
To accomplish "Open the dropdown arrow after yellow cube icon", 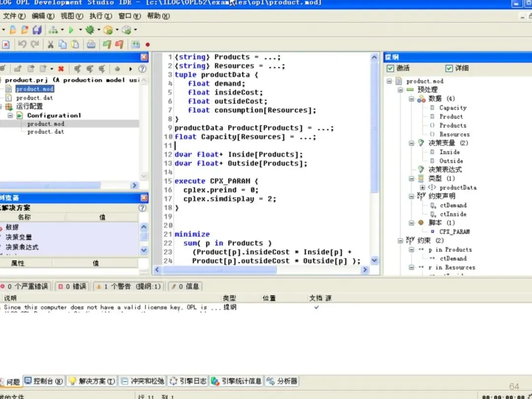I will (x=117, y=30).
